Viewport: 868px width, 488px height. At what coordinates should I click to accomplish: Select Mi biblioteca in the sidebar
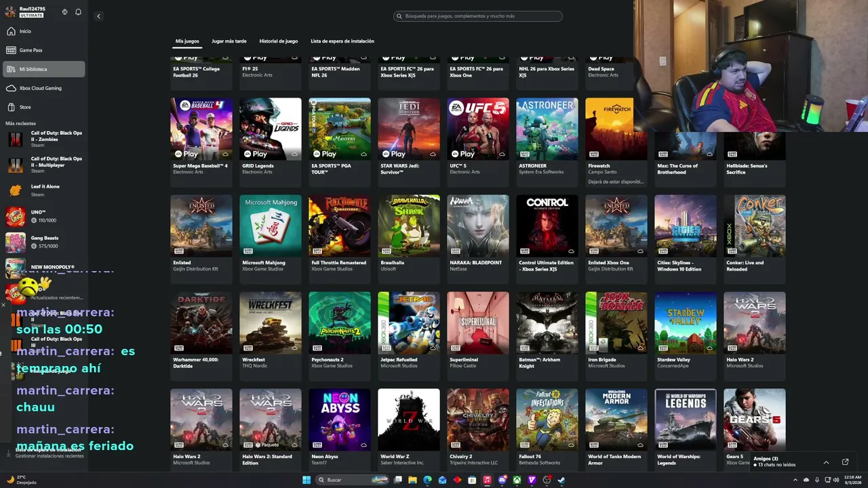click(x=45, y=69)
